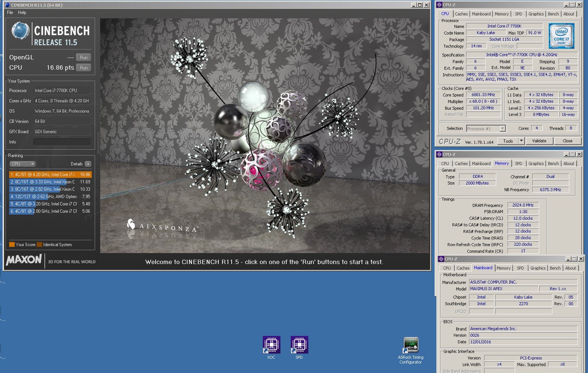Click the CAS# Latency value 12.0 clocks
Image resolution: width=588 pixels, height=373 pixels.
tap(523, 218)
